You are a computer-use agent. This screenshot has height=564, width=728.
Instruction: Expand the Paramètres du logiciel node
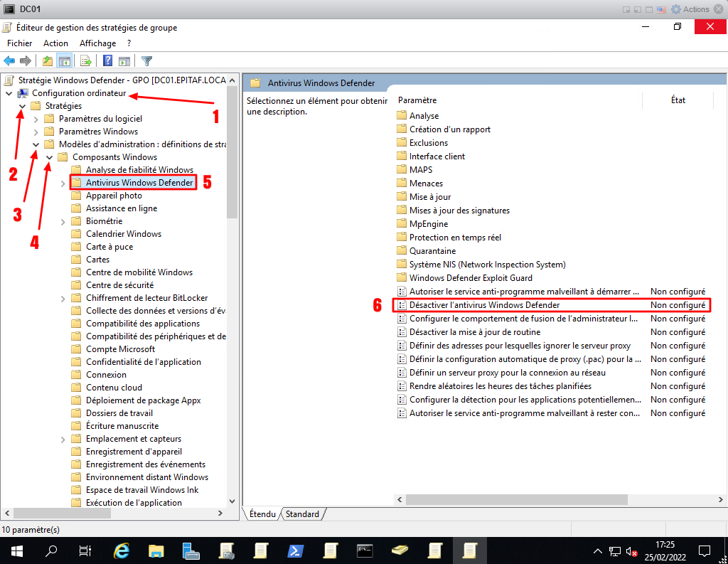point(36,119)
